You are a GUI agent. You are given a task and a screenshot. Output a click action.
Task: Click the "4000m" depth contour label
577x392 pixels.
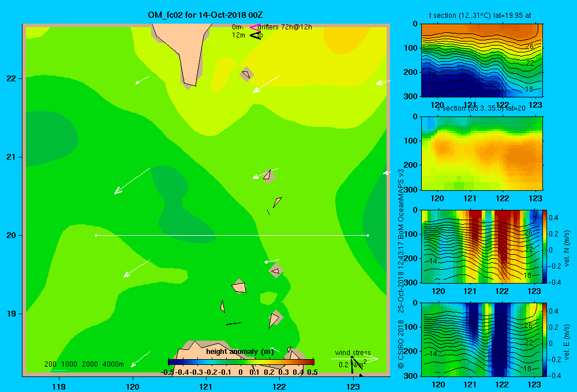pyautogui.click(x=113, y=364)
